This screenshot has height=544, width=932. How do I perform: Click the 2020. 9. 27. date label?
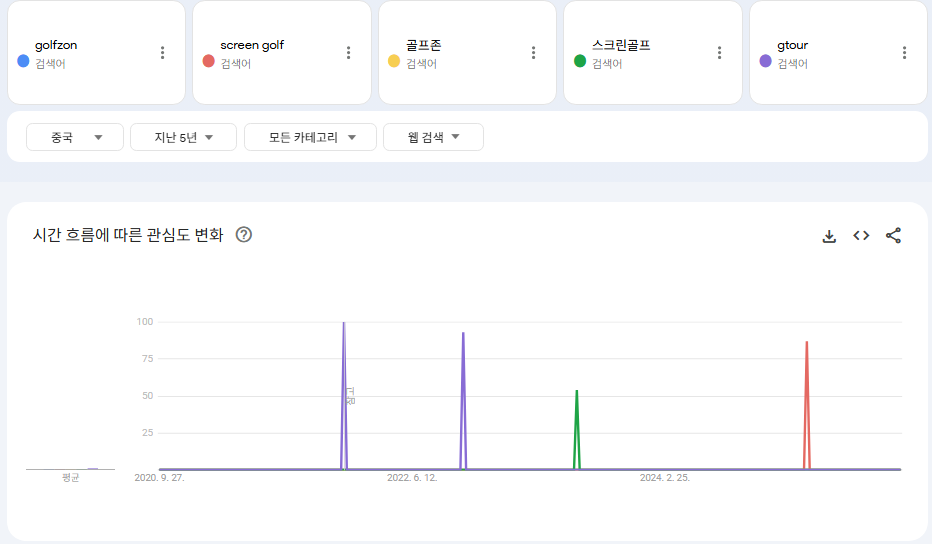coord(159,478)
